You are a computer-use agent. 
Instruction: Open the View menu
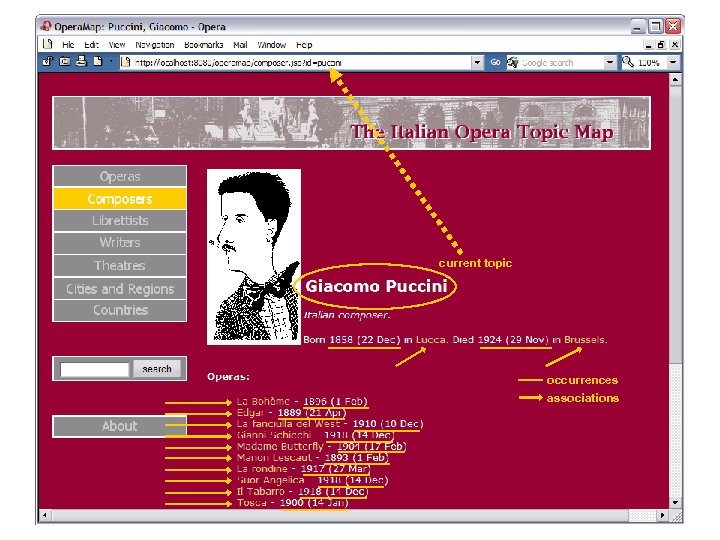[117, 45]
